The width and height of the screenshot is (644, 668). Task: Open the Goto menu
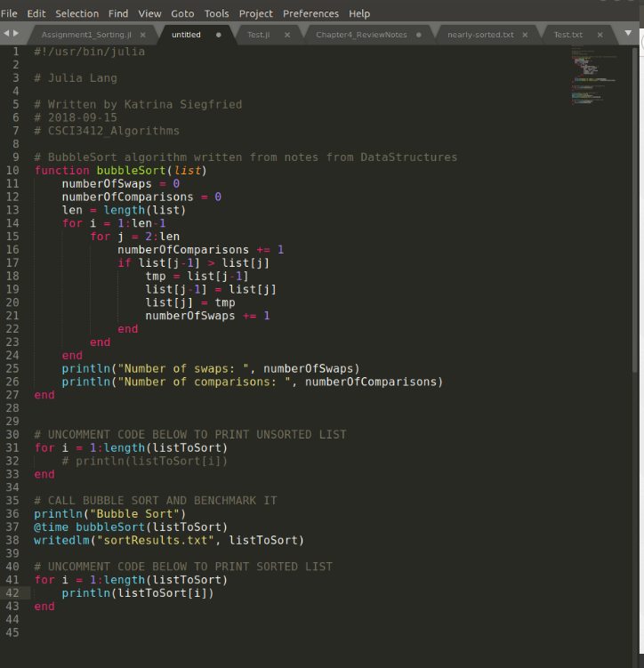pos(182,13)
